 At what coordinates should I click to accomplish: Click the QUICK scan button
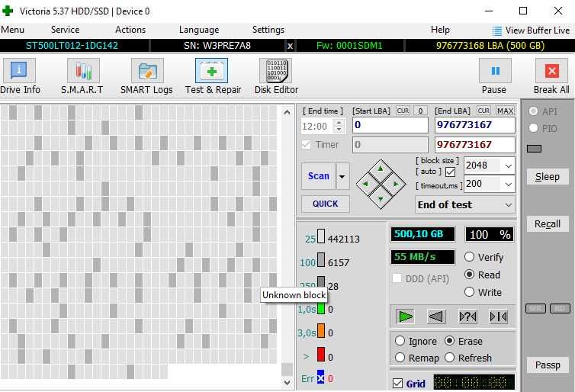(x=326, y=204)
